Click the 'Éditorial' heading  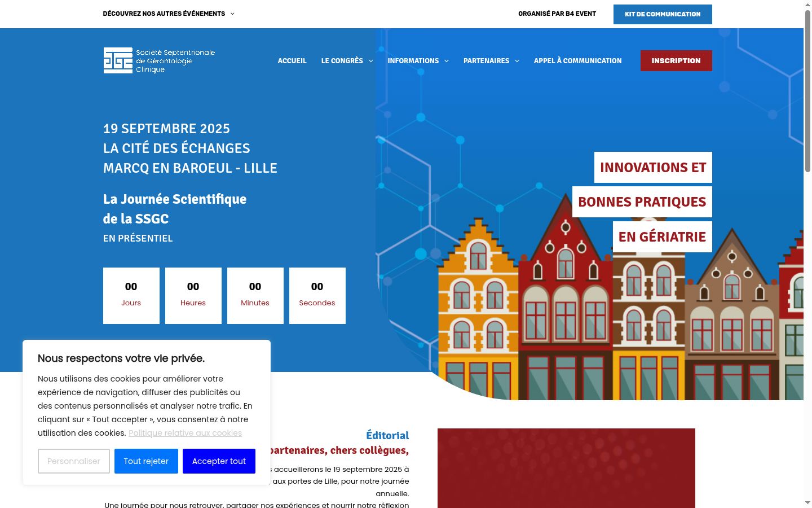tap(387, 435)
